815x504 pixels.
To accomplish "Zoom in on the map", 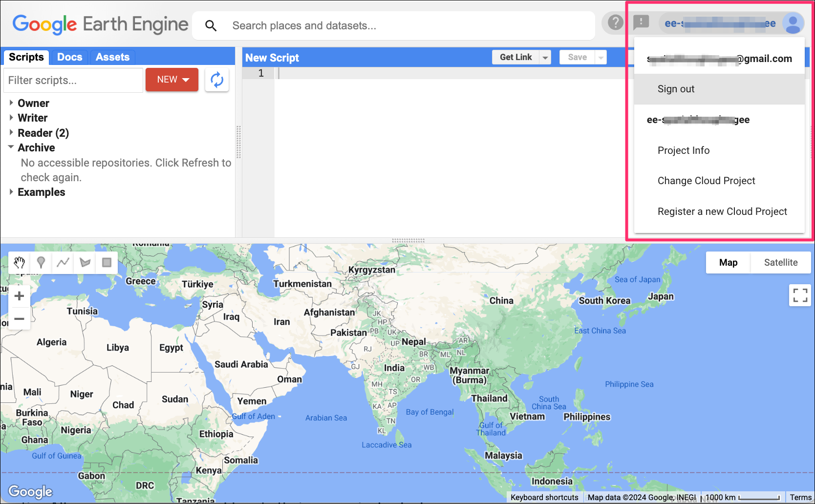I will 20,296.
